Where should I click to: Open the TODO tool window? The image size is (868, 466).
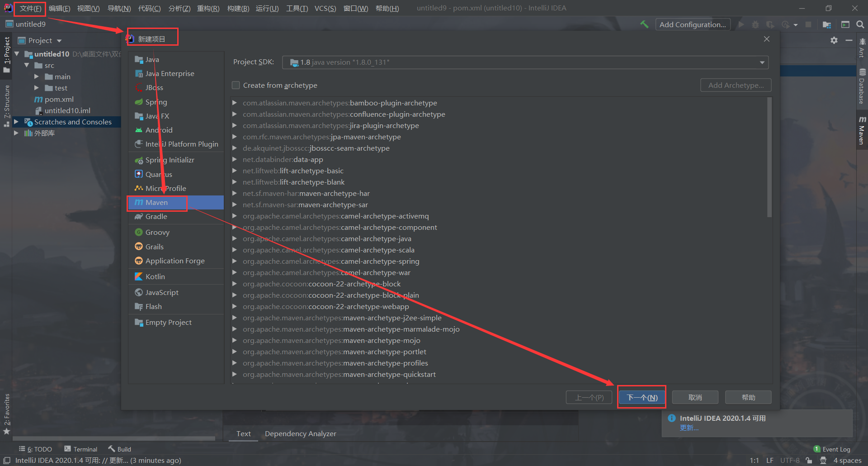[x=35, y=449]
